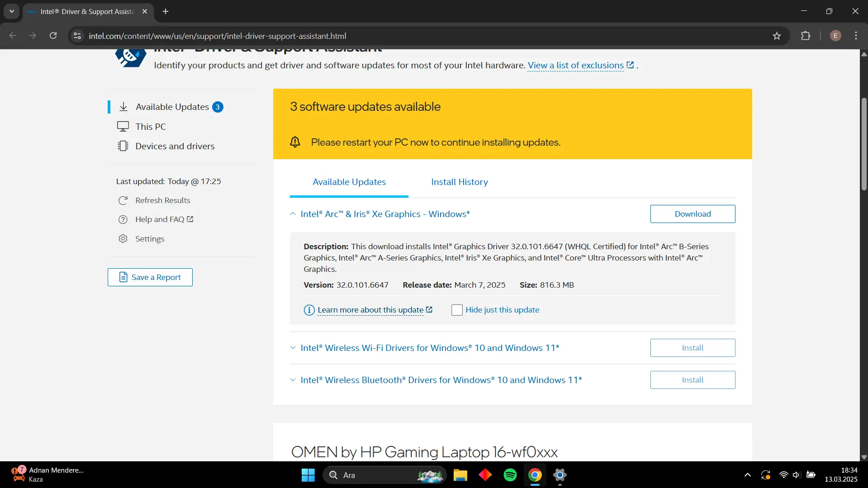Open the This PC sidebar item

point(151,127)
